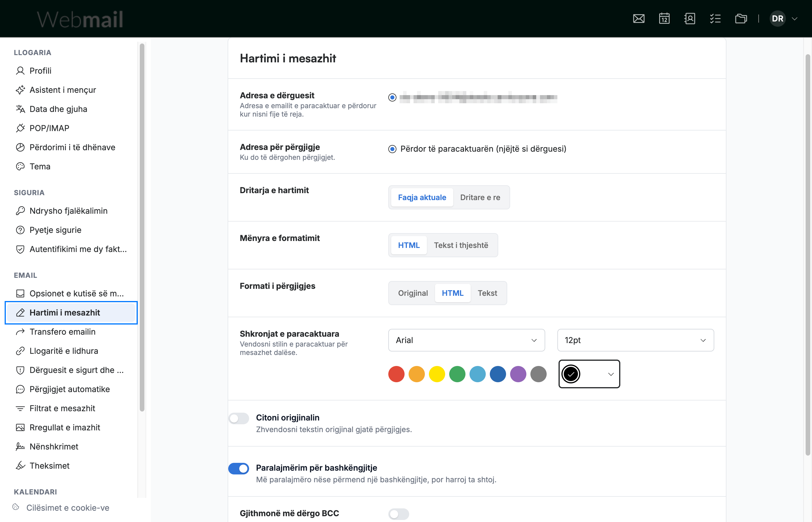
Task: Set reply format to Origjinal
Action: tap(413, 293)
